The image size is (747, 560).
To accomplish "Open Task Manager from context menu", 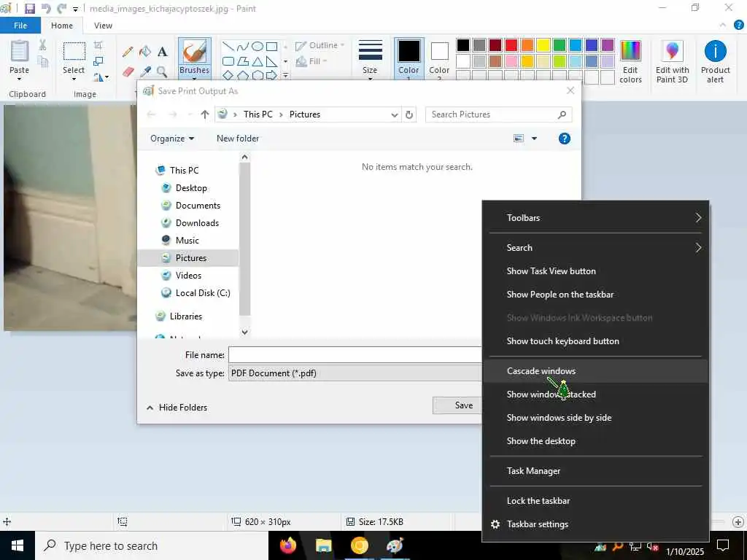I will (x=595, y=471).
